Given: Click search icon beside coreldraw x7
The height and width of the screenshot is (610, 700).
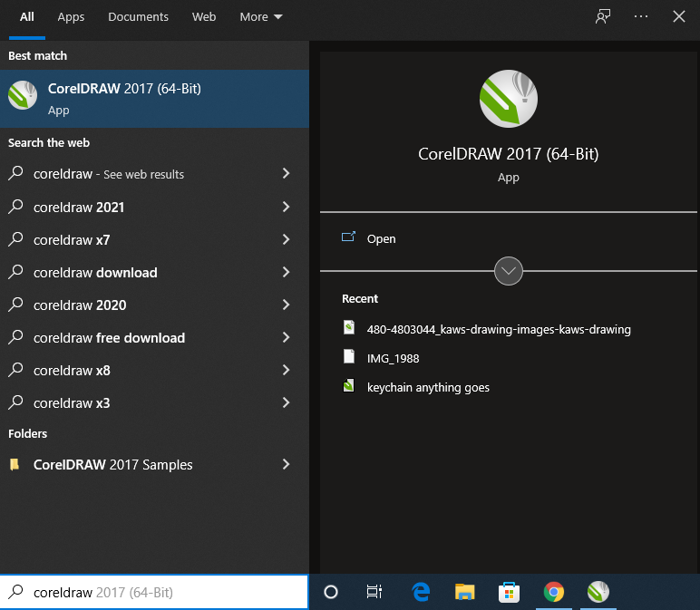Looking at the screenshot, I should click(x=15, y=238).
